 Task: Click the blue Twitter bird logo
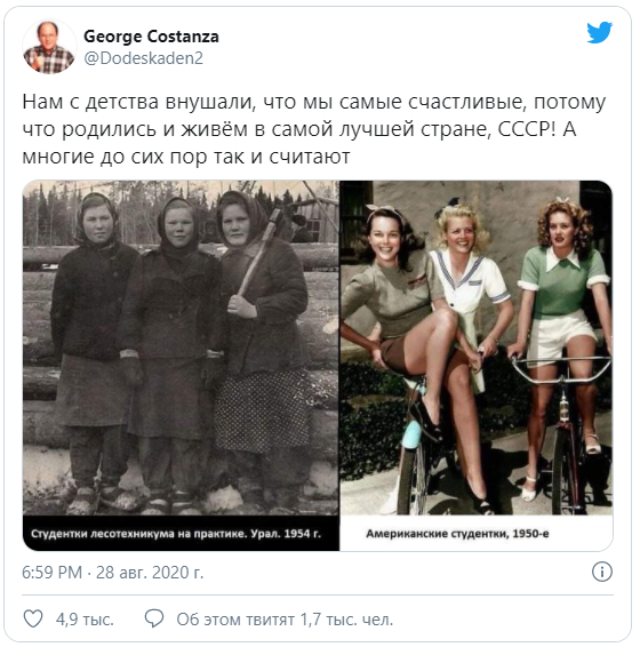[599, 32]
